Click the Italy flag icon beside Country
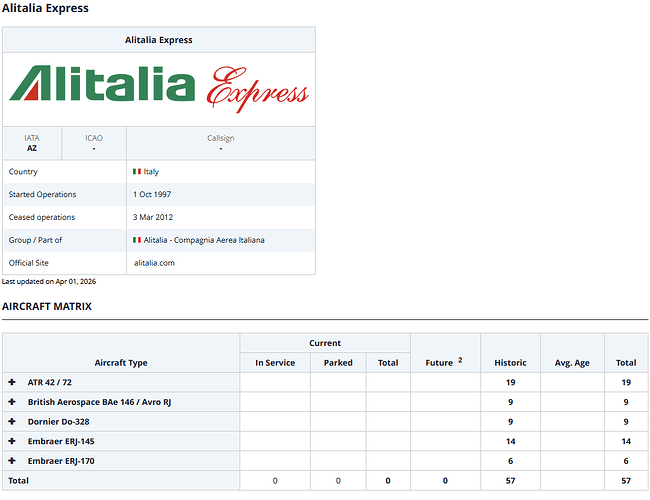 tap(137, 172)
